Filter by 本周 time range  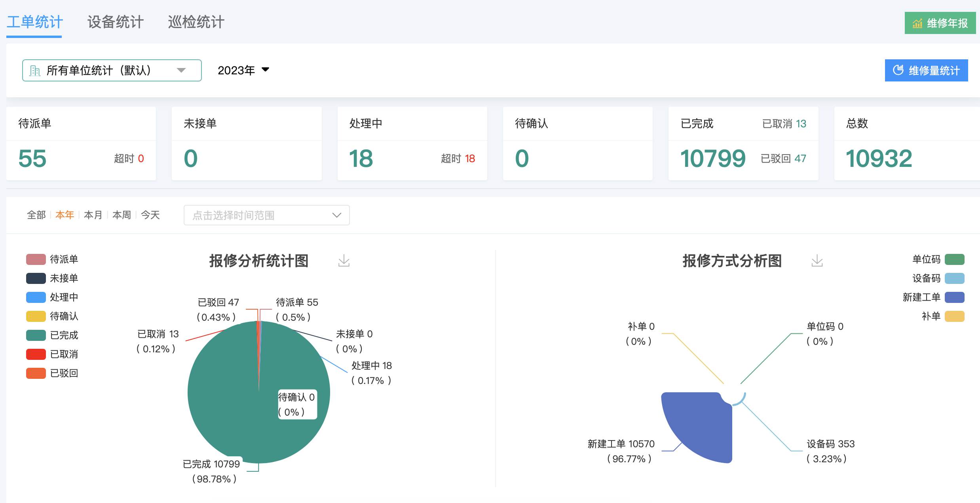click(122, 215)
